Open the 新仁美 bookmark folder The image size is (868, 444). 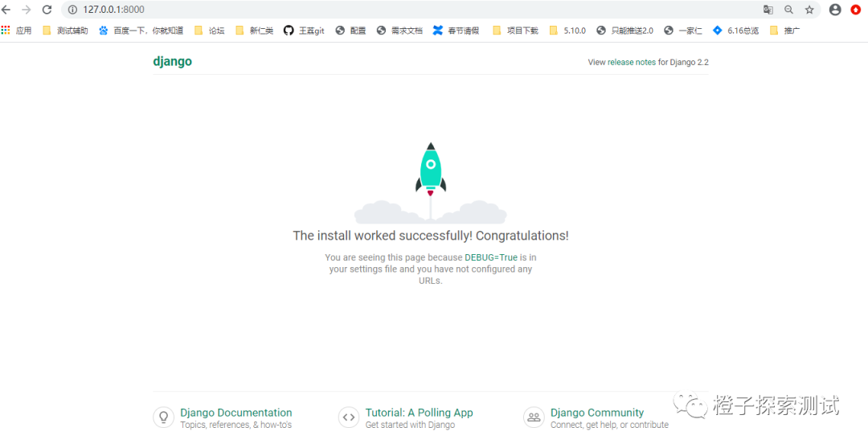(x=254, y=31)
